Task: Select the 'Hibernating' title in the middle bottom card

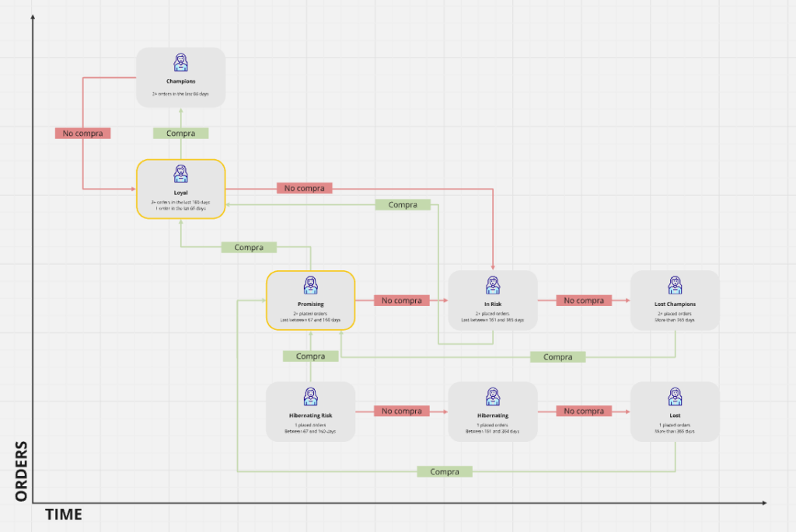Action: [x=493, y=416]
